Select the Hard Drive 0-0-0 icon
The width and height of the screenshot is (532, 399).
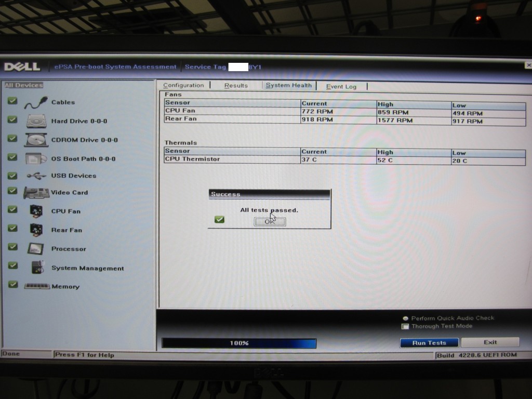coord(36,121)
